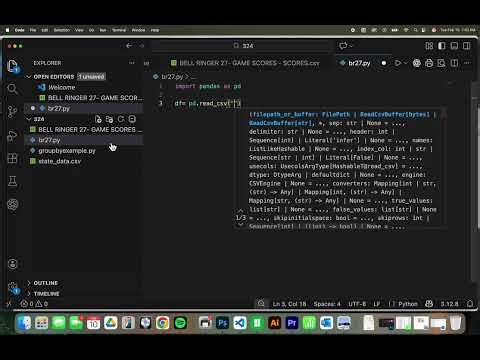Viewport: 480px width, 360px height.
Task: Open the Run menu in menu bar
Action: coord(103,30)
